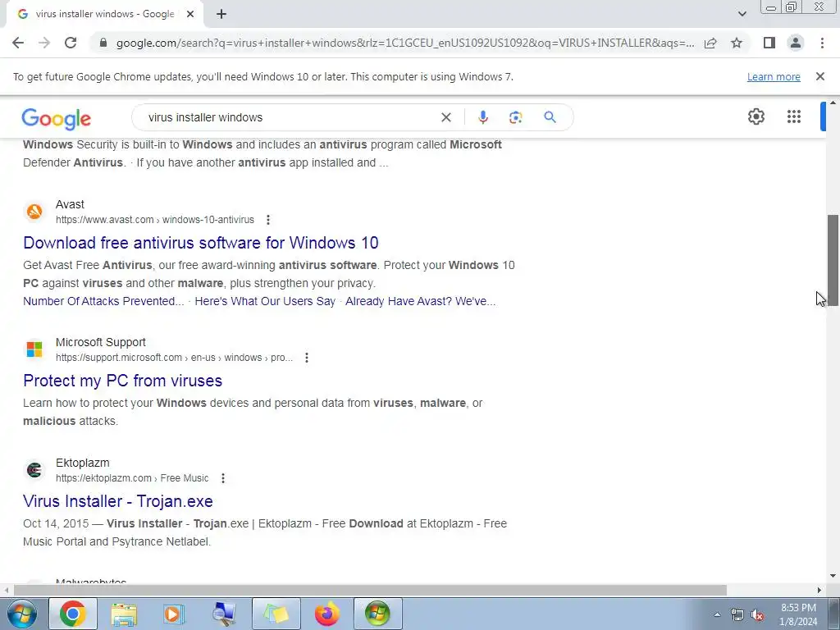Viewport: 840px width, 630px height.
Task: Launch Windows Media Player from the taskbar
Action: pyautogui.click(x=174, y=614)
